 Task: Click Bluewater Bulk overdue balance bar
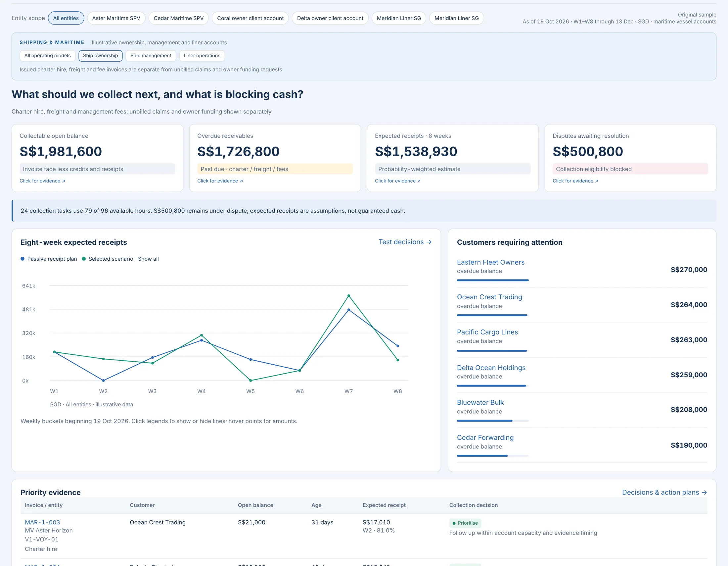493,421
